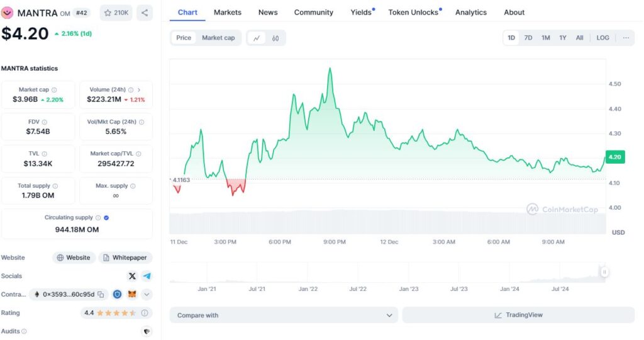Open MANTRA's X (Twitter) profile
This screenshot has height=340, width=644.
click(x=132, y=276)
